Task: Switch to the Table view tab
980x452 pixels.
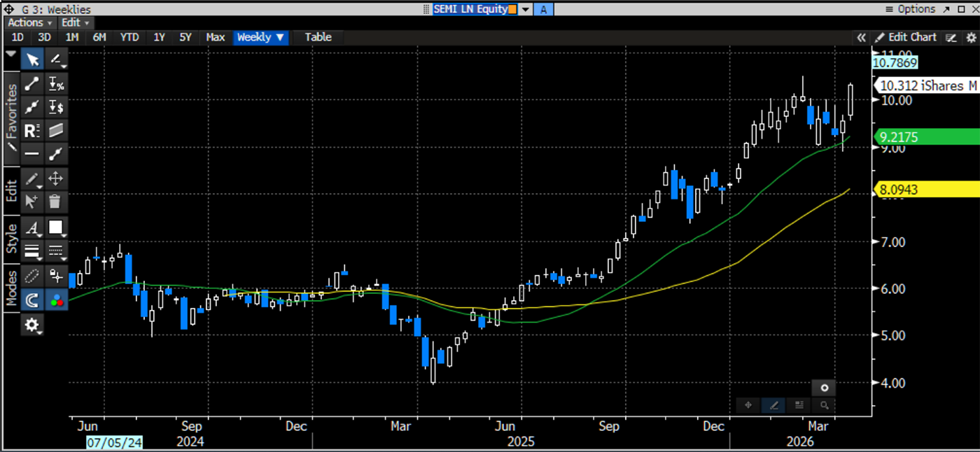Action: coord(318,37)
